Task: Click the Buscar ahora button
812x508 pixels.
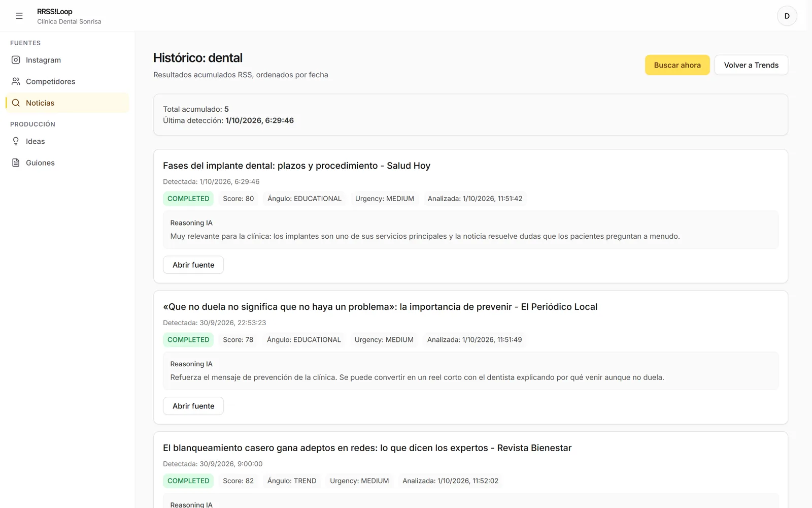Action: 677,65
